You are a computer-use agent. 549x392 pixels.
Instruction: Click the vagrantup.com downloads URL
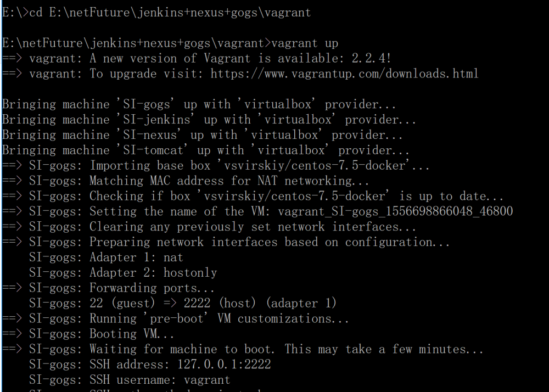[344, 74]
